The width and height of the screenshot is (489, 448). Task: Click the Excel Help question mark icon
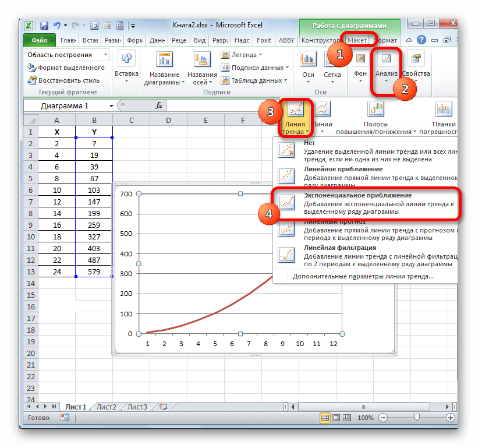coord(421,40)
